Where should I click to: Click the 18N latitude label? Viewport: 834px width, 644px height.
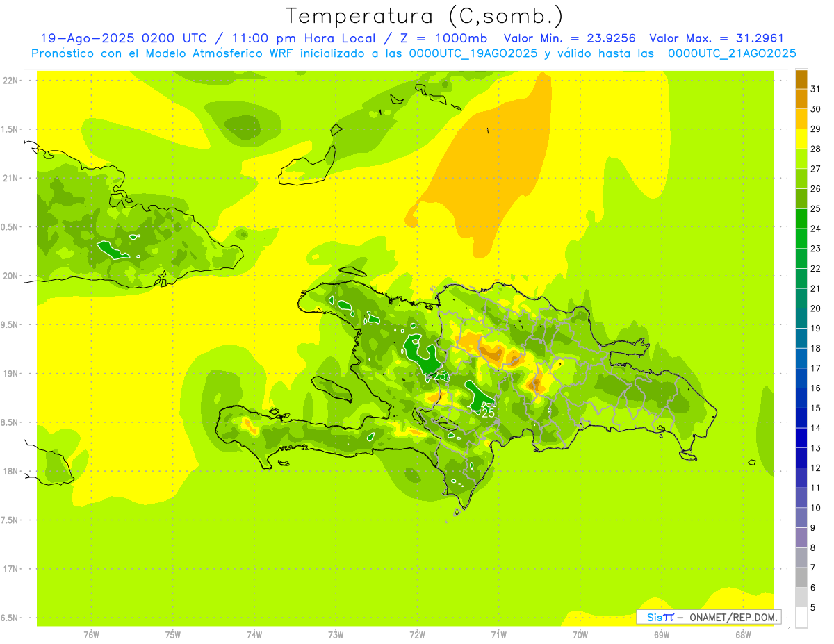[11, 471]
